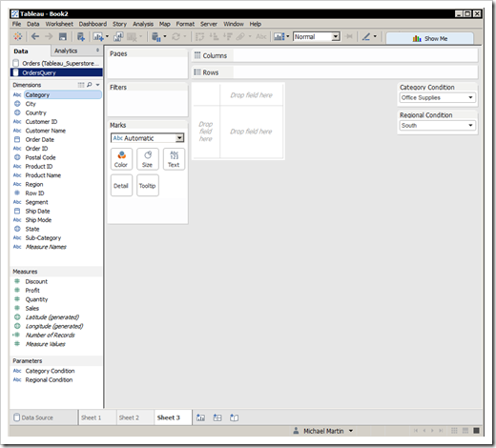The width and height of the screenshot is (496, 448).
Task: Click the Undo back arrow
Action: (35, 36)
